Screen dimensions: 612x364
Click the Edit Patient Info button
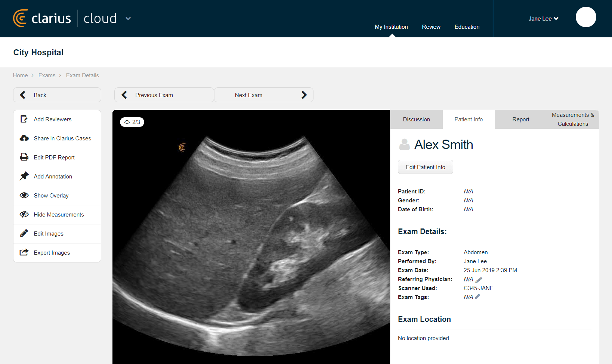tap(425, 167)
